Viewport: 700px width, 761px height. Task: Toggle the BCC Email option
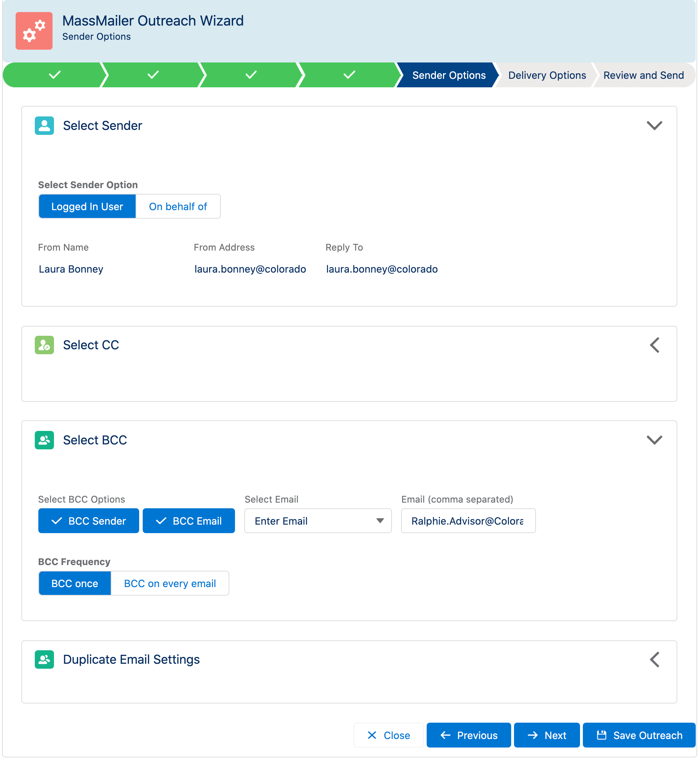pos(188,521)
